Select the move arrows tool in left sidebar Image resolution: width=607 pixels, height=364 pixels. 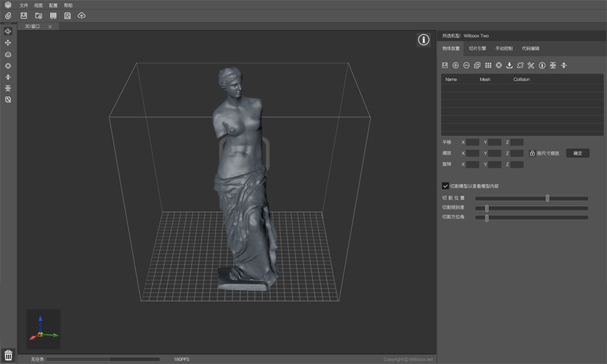[8, 42]
